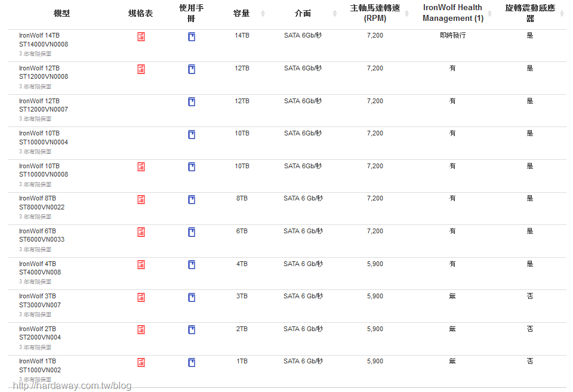Select model text IronWolf 4TB ST4000VN008
Screen dimensions: 573x392
tap(40, 268)
